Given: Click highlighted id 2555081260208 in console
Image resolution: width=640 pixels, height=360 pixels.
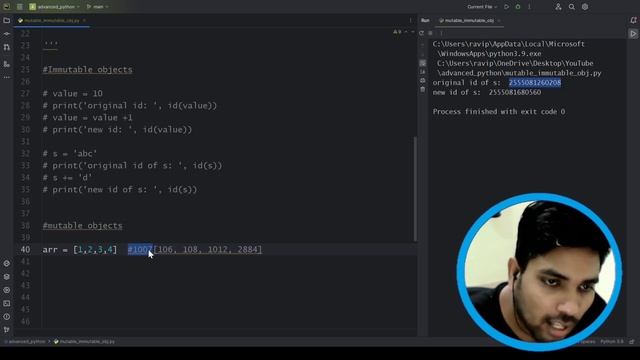Looking at the screenshot, I should (x=535, y=82).
